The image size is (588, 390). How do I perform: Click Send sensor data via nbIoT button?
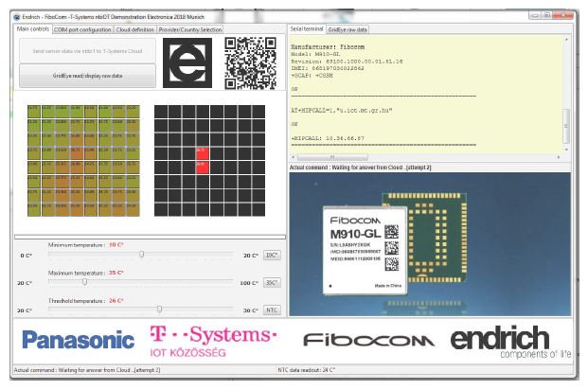click(87, 51)
